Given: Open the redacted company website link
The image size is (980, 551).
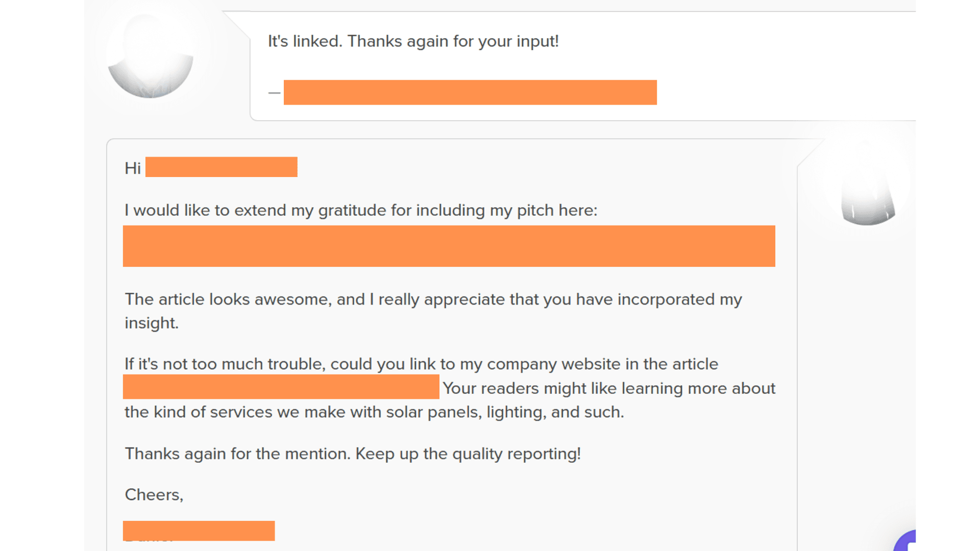Looking at the screenshot, I should (x=281, y=387).
